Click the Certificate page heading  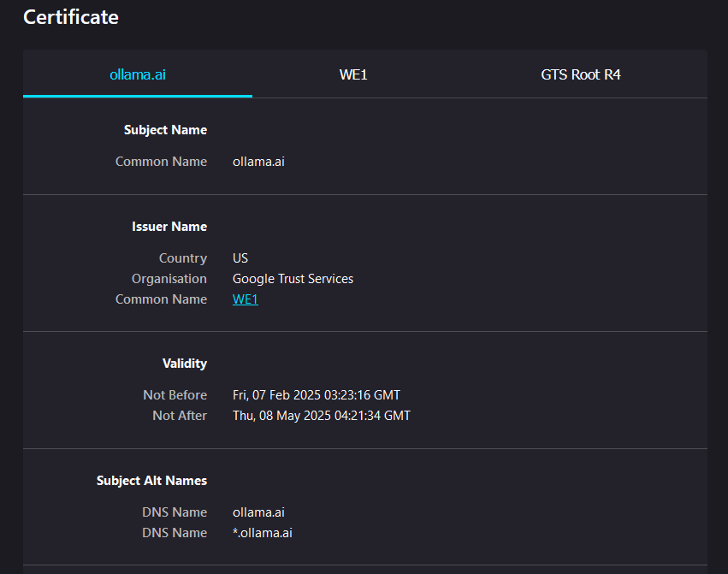pyautogui.click(x=71, y=17)
